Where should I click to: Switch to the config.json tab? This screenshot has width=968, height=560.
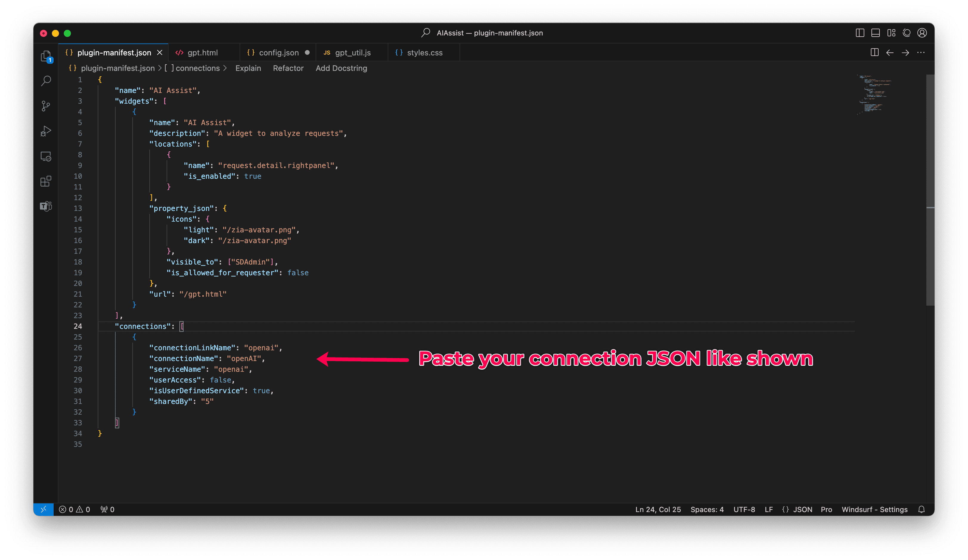click(x=278, y=53)
